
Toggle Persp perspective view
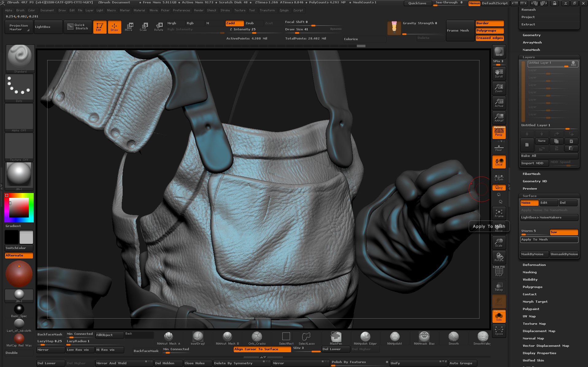499,132
